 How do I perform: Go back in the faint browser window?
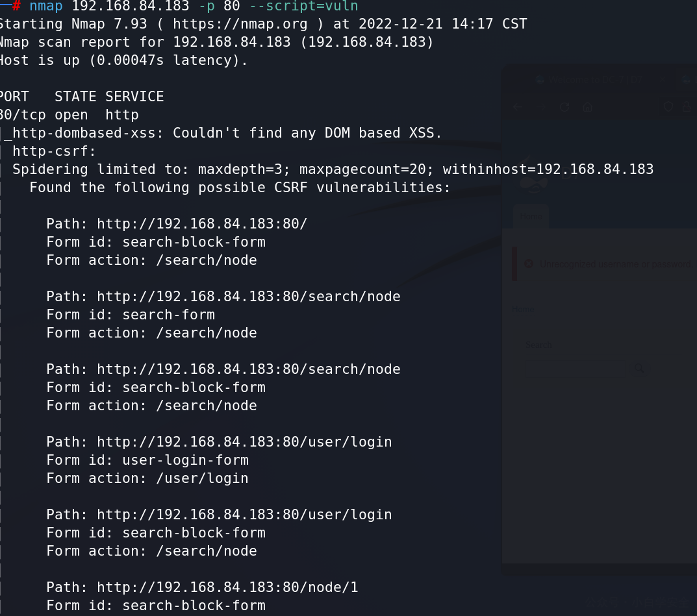click(x=518, y=107)
